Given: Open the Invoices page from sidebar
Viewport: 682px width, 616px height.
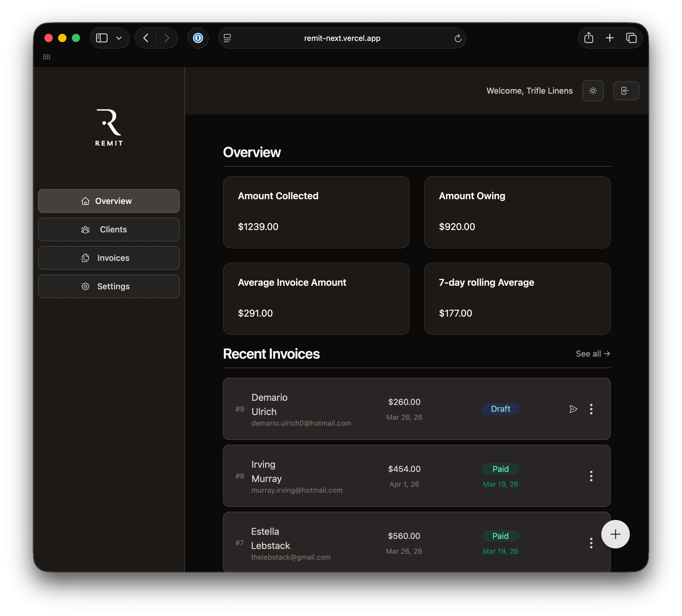Looking at the screenshot, I should [x=109, y=258].
